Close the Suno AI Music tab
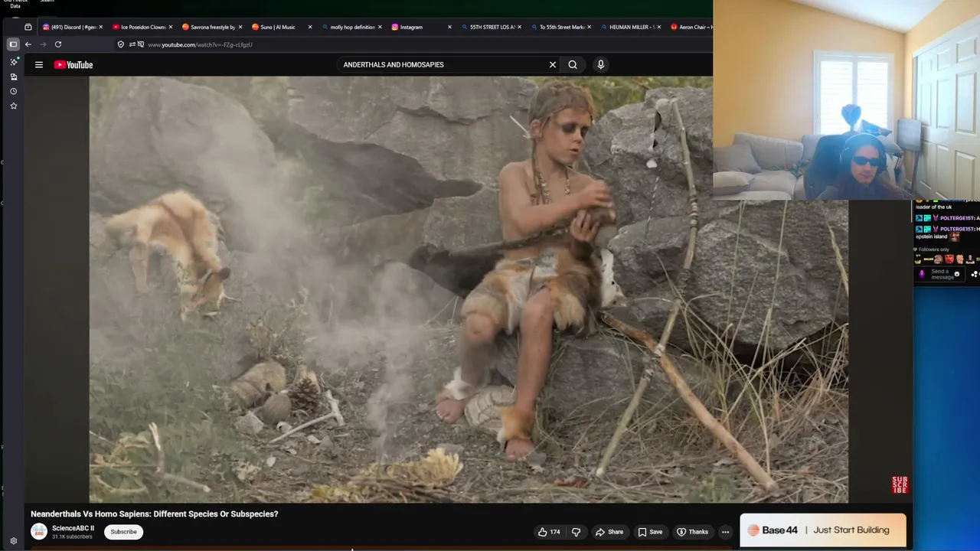This screenshot has width=980, height=551. [310, 27]
